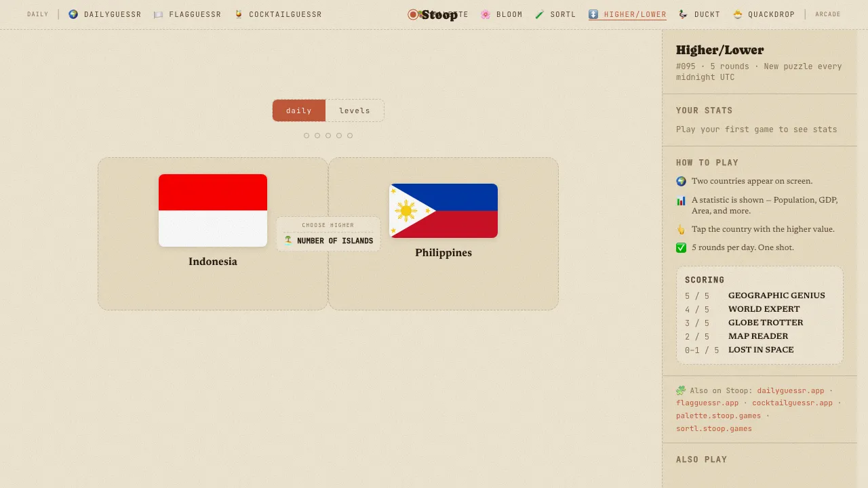This screenshot has width=868, height=488.
Task: Choose the Indonesia flag as higher
Action: click(x=213, y=210)
